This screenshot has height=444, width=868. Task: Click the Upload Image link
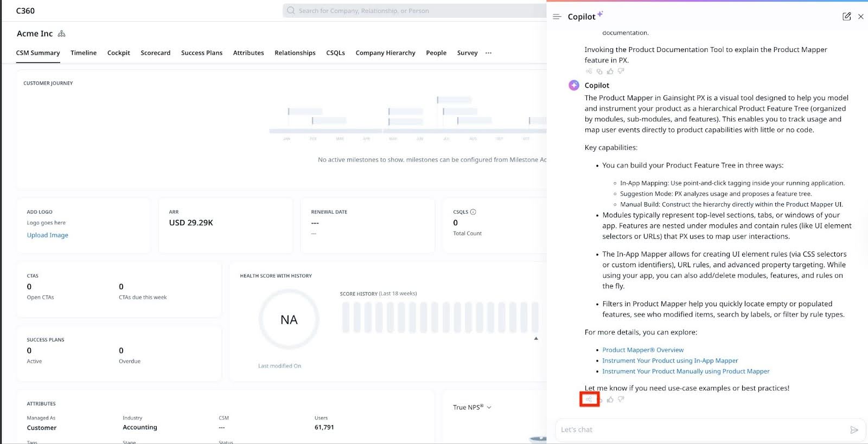pos(48,235)
